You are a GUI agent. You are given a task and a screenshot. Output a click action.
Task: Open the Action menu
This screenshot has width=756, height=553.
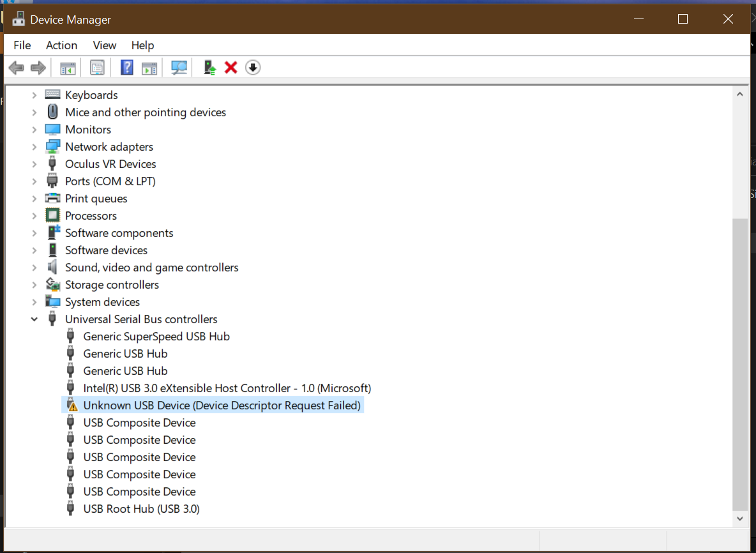click(61, 45)
